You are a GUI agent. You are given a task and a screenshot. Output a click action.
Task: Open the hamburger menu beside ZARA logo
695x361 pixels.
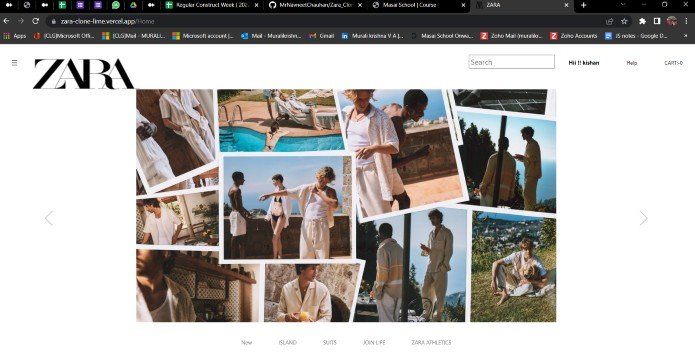tap(15, 63)
